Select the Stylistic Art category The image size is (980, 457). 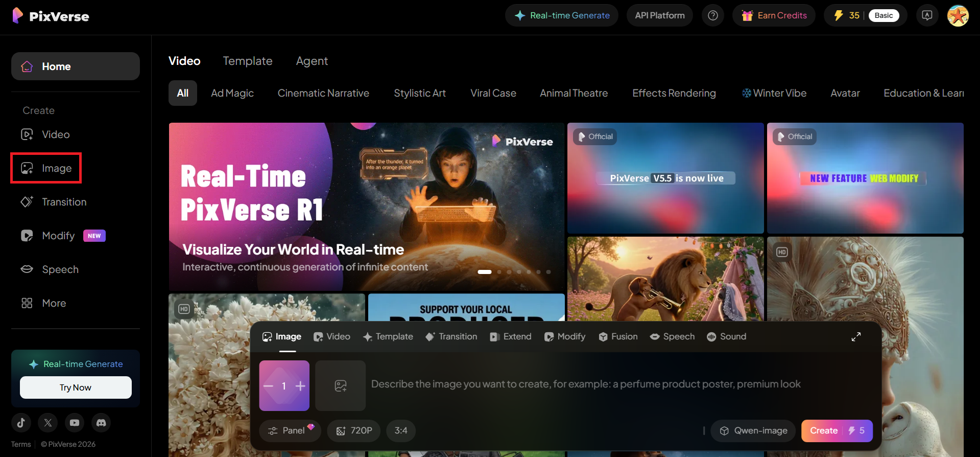tap(420, 93)
